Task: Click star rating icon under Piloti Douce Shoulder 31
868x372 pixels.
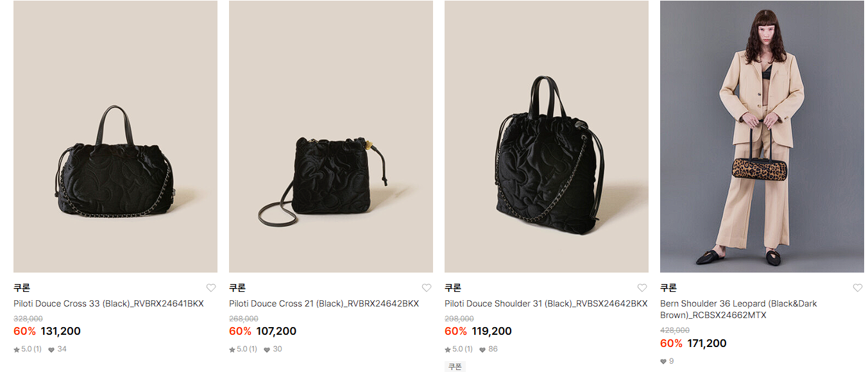Action: click(x=448, y=350)
